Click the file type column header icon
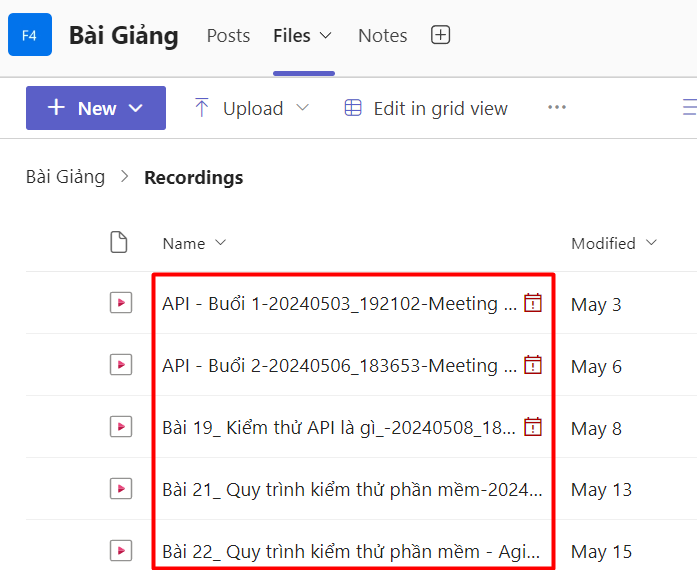 (119, 243)
